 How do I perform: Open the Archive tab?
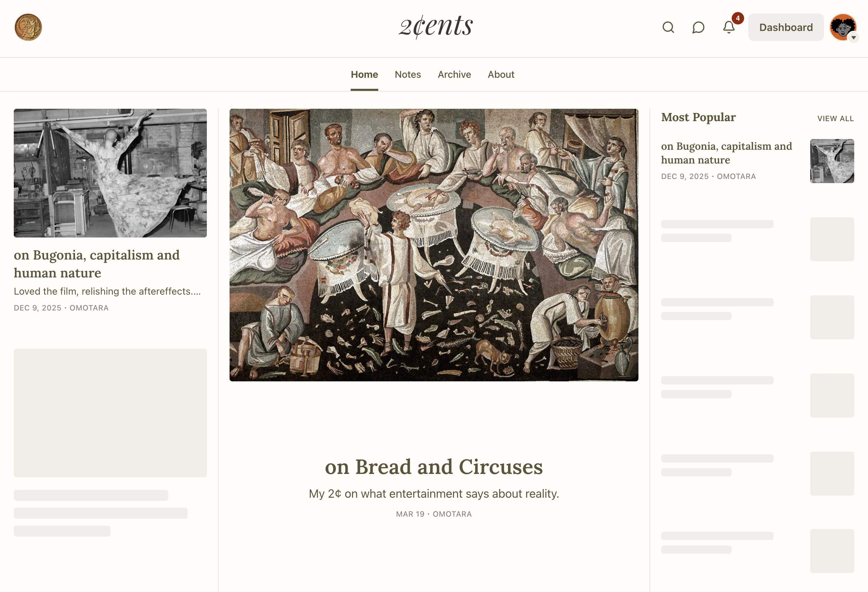coord(454,74)
